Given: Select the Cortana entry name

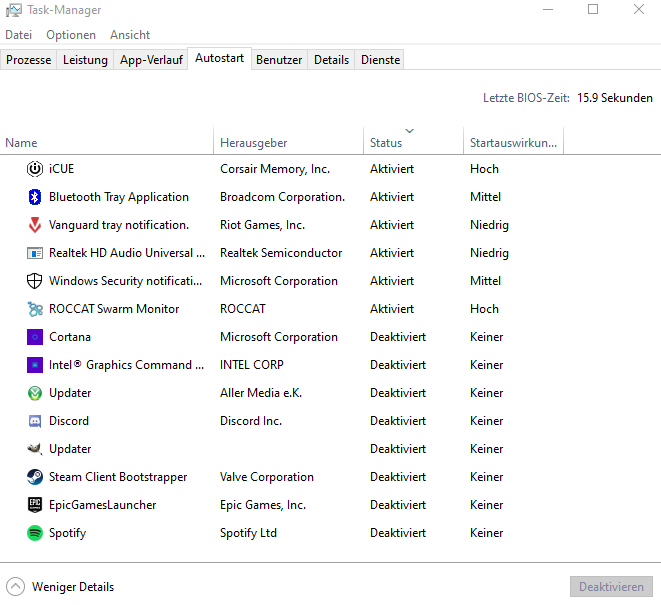Looking at the screenshot, I should pyautogui.click(x=70, y=337).
